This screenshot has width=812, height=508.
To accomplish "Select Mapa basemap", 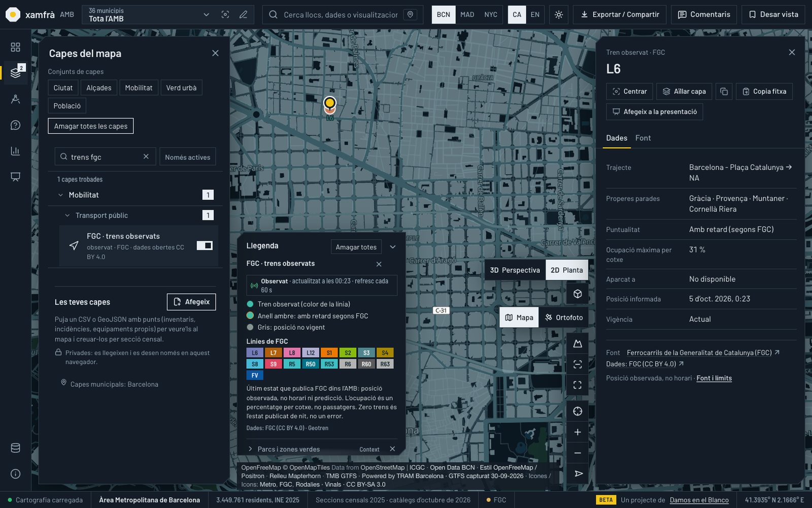I will coord(519,317).
